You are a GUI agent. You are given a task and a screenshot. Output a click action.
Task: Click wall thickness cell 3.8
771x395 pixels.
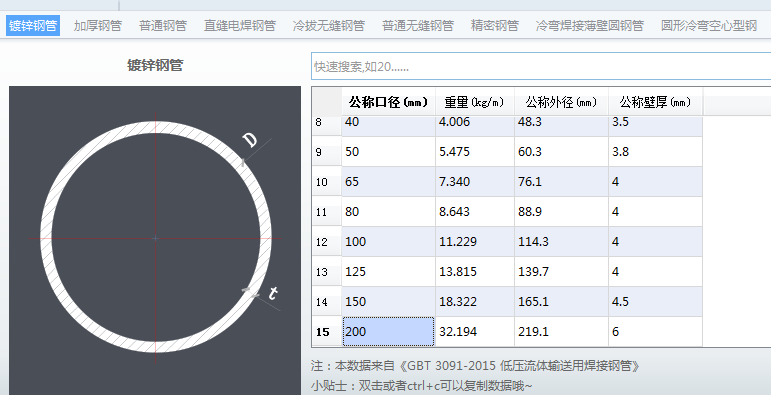coord(655,152)
